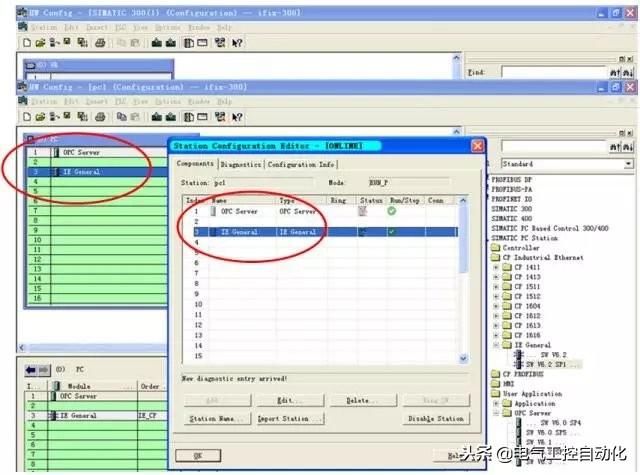Viewport: 640px width, 475px height.
Task: Click Save and Compile icon in pc1 toolbar
Action: click(x=83, y=117)
